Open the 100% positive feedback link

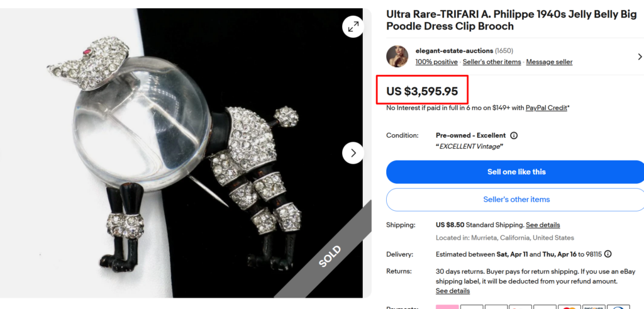coord(436,62)
